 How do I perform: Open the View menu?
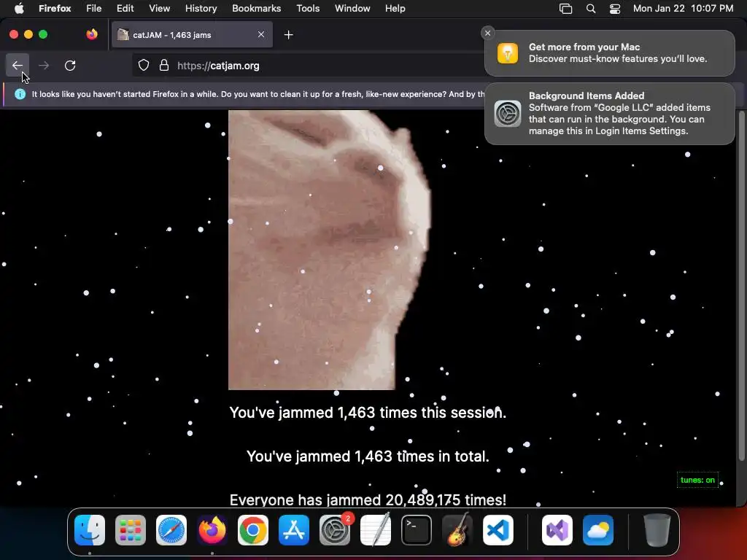pyautogui.click(x=159, y=8)
